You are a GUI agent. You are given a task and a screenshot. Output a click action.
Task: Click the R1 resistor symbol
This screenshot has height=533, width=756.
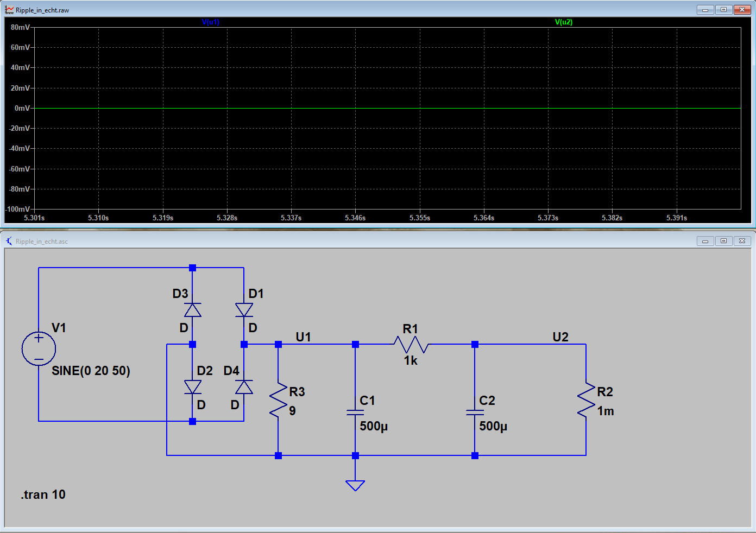411,344
